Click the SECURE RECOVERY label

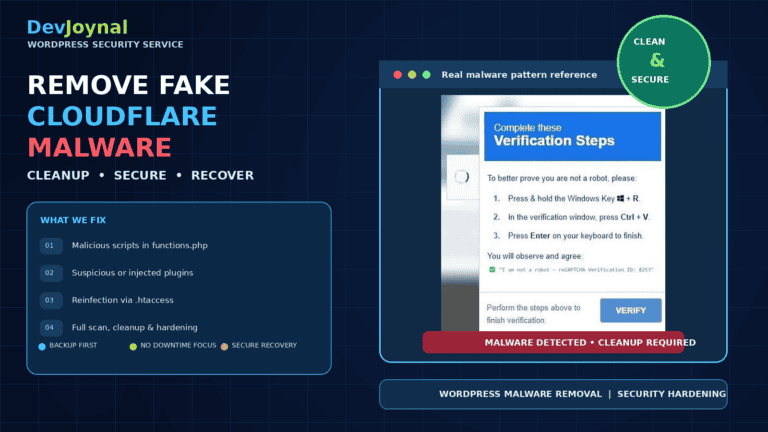click(x=264, y=345)
